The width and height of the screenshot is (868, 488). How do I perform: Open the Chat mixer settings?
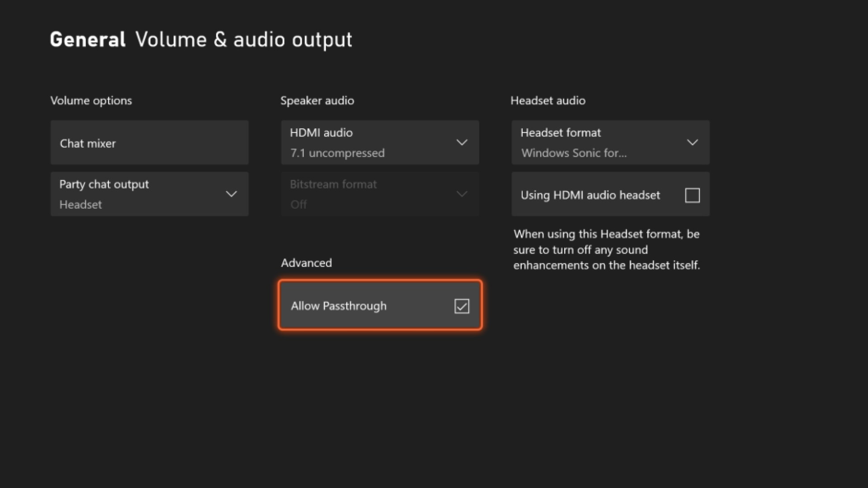(x=149, y=143)
